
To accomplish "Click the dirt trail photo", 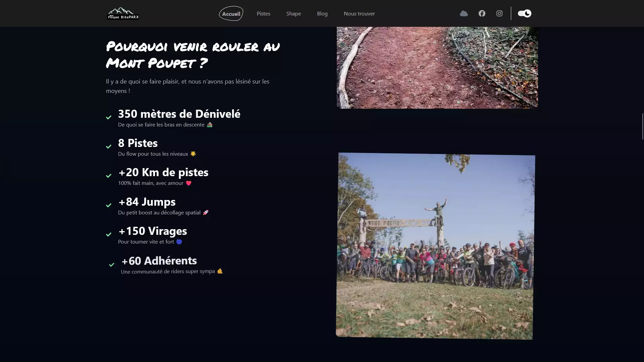I will tap(437, 67).
